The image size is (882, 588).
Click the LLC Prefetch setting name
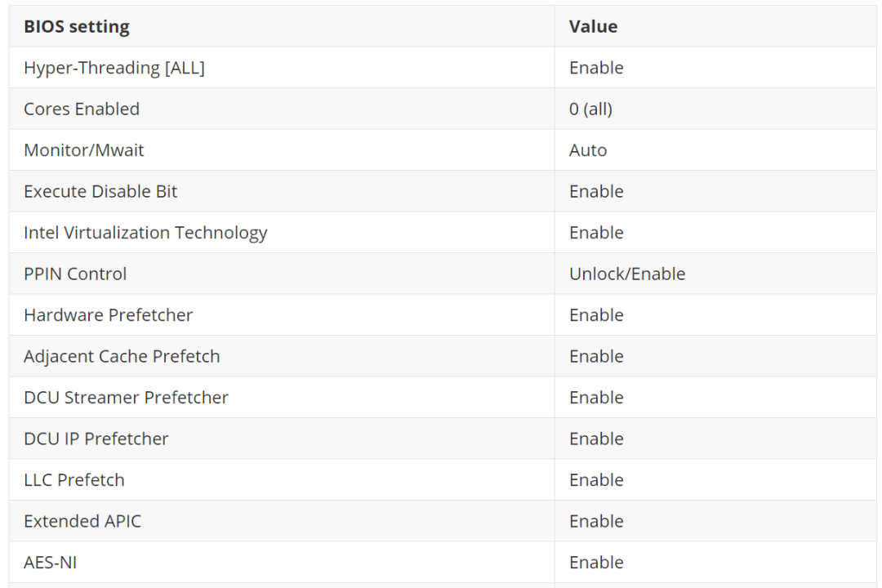point(74,480)
